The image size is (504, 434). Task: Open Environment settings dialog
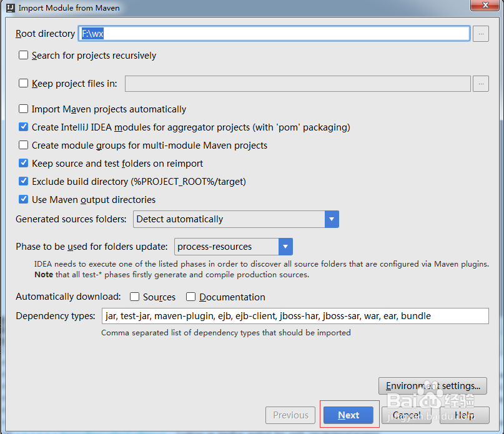(x=433, y=386)
